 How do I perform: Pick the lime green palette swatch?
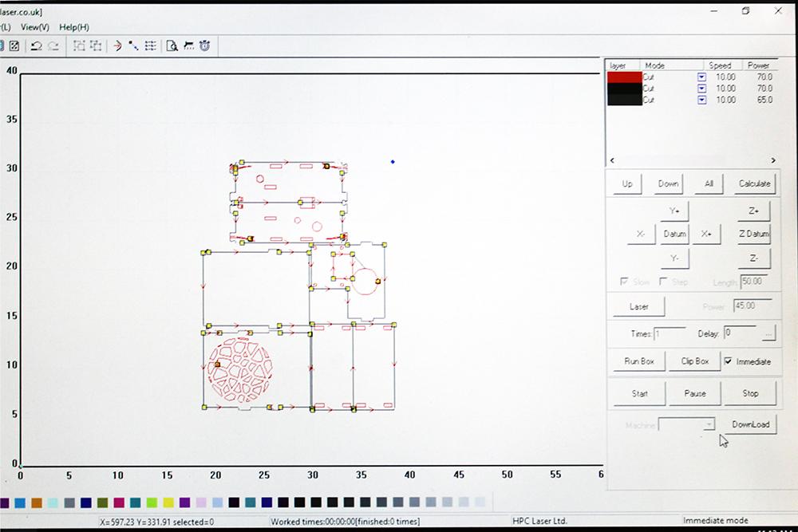tap(152, 503)
